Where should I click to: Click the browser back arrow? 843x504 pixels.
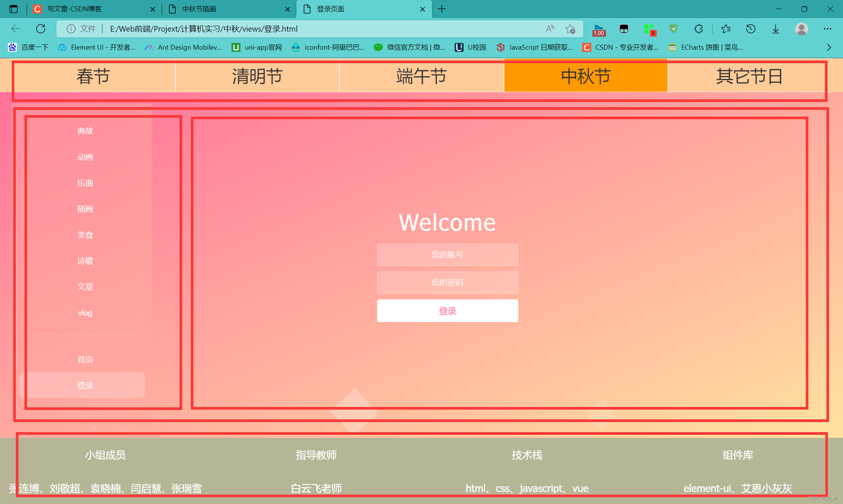[x=16, y=29]
